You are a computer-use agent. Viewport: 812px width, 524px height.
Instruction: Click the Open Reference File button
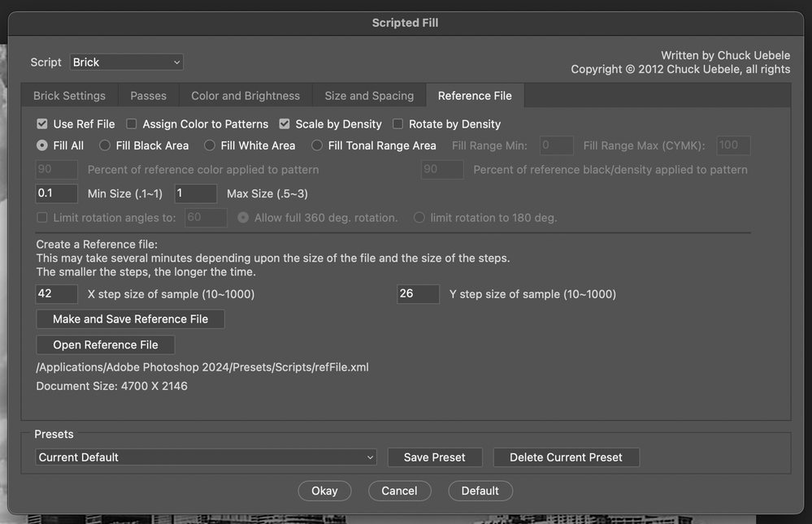105,344
